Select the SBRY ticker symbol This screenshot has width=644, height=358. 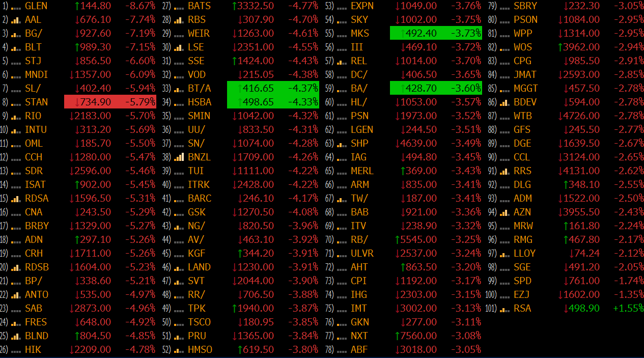[525, 6]
